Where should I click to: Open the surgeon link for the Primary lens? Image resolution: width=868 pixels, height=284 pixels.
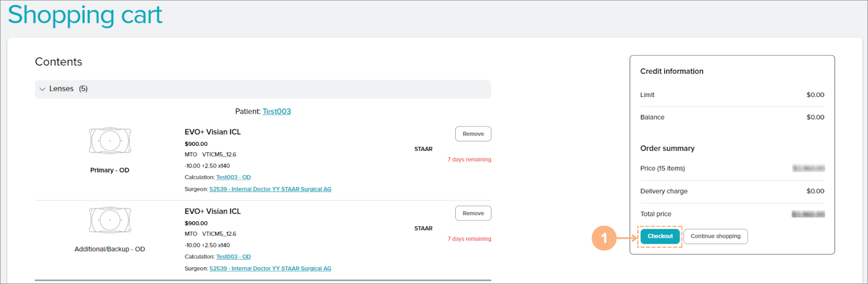(x=270, y=189)
